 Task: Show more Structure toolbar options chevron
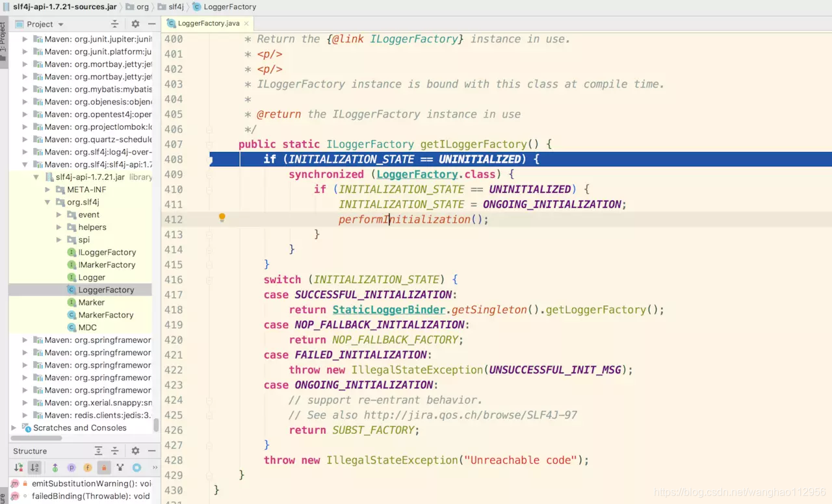tap(155, 468)
